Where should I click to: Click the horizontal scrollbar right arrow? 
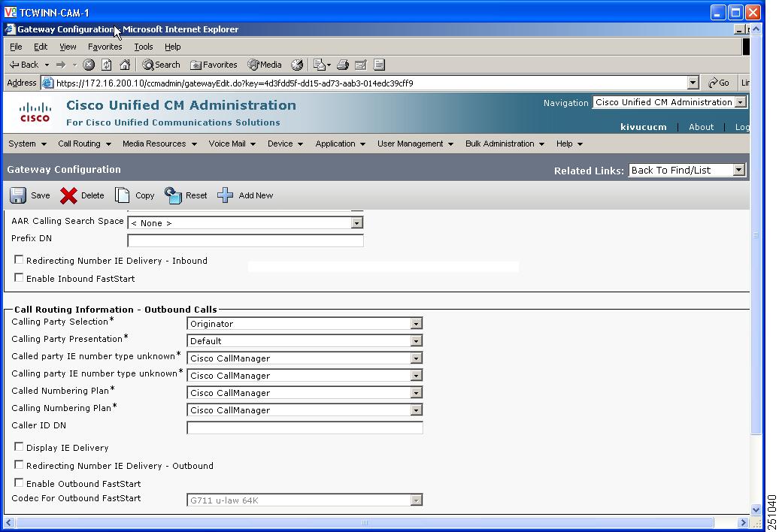click(743, 522)
